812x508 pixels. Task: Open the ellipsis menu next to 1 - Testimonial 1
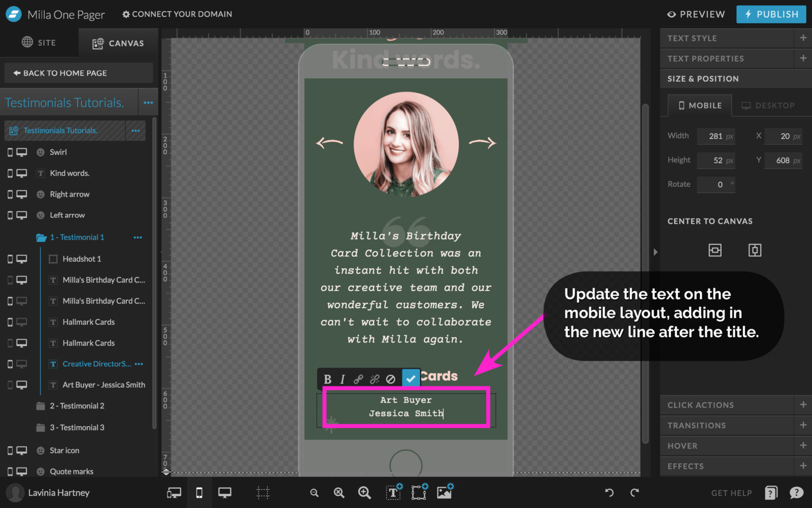(x=138, y=237)
